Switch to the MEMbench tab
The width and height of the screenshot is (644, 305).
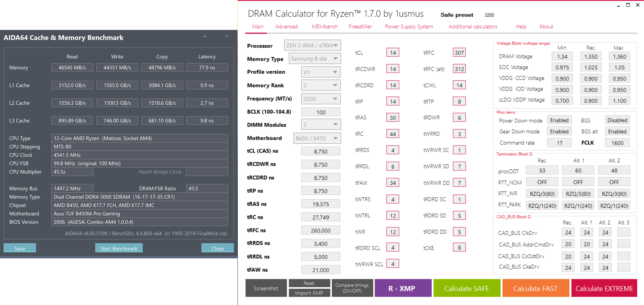click(x=324, y=27)
